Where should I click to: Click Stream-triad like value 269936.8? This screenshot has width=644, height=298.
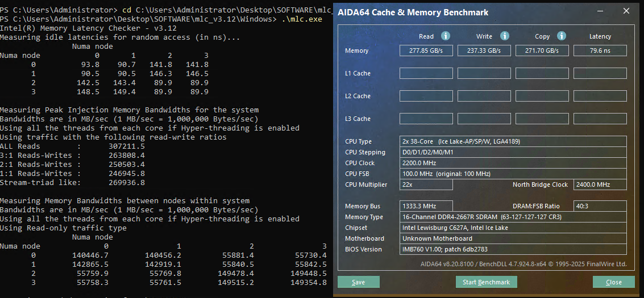127,182
